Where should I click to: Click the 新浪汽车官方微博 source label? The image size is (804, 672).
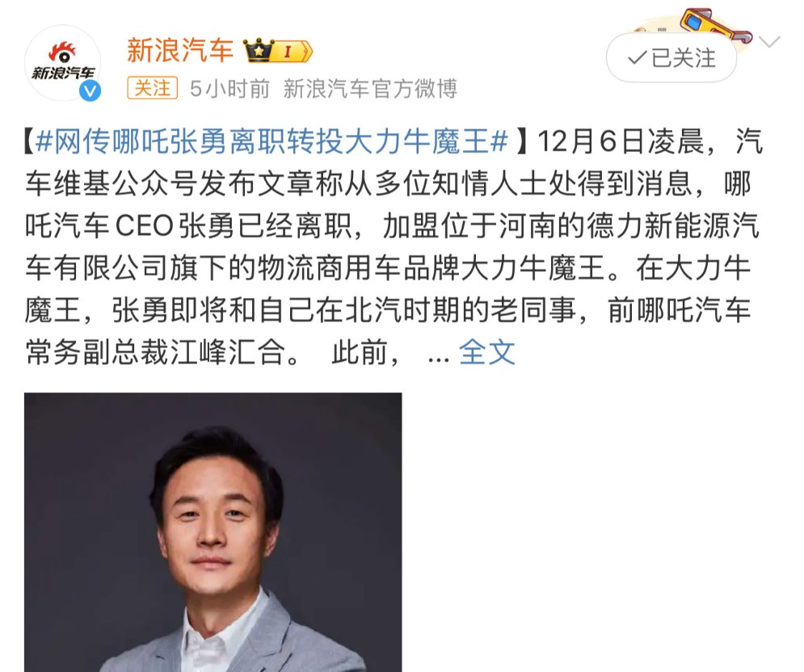pyautogui.click(x=370, y=89)
